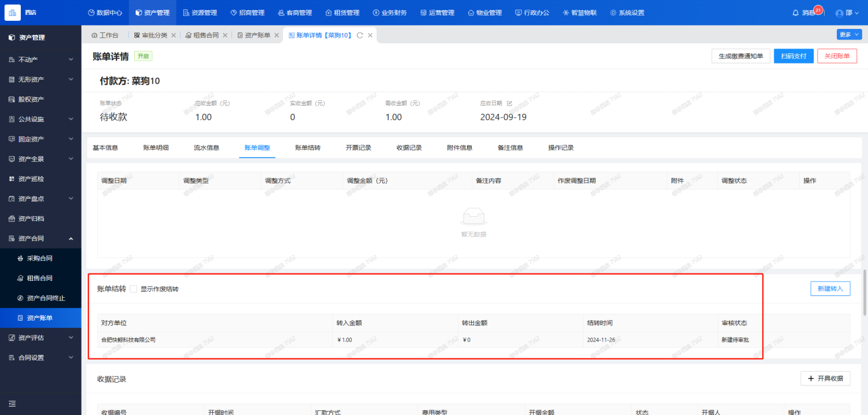
Task: Click the company logo icon
Action: click(x=13, y=13)
